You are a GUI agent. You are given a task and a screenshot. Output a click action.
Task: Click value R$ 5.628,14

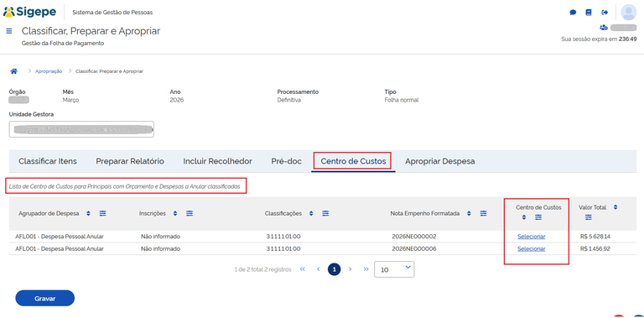point(595,237)
